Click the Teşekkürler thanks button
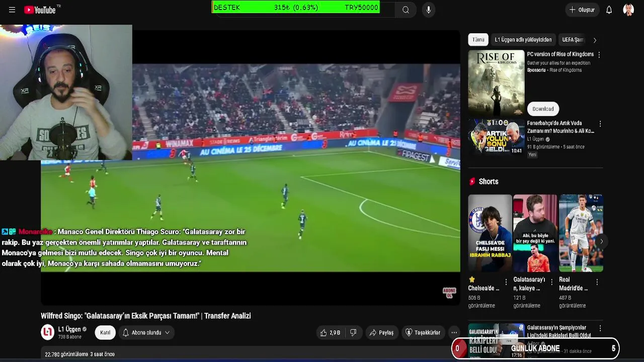This screenshot has height=362, width=644. [x=423, y=332]
